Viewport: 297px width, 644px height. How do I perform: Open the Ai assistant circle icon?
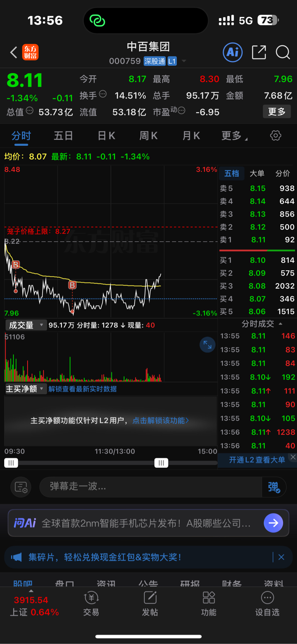233,52
